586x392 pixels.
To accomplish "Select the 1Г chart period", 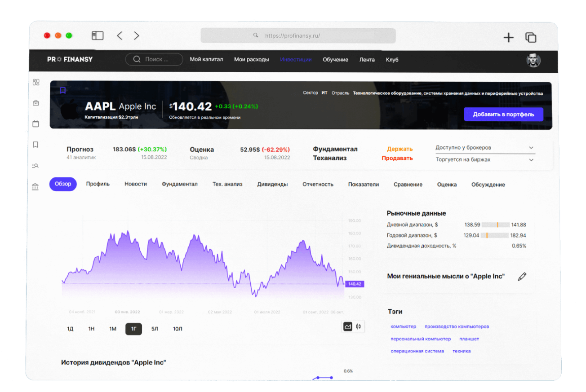I will point(134,329).
